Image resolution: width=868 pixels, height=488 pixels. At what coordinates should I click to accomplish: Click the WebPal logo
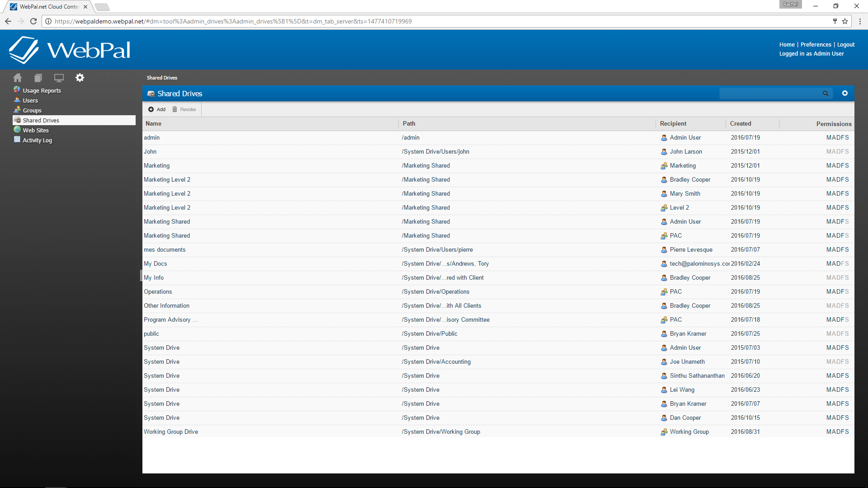(x=70, y=50)
